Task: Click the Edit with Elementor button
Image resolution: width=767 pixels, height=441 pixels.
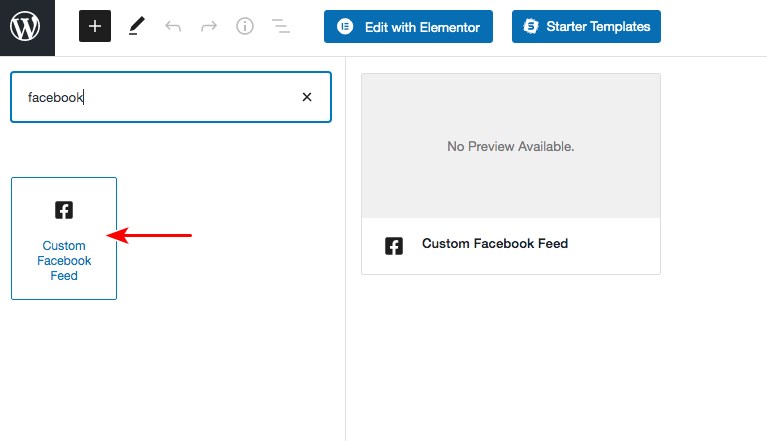Action: pos(408,26)
